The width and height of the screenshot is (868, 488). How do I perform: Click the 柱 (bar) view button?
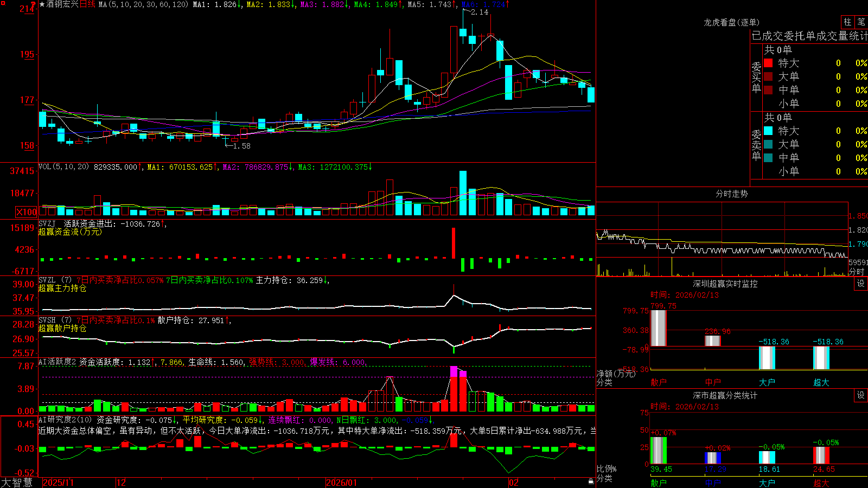[x=847, y=22]
